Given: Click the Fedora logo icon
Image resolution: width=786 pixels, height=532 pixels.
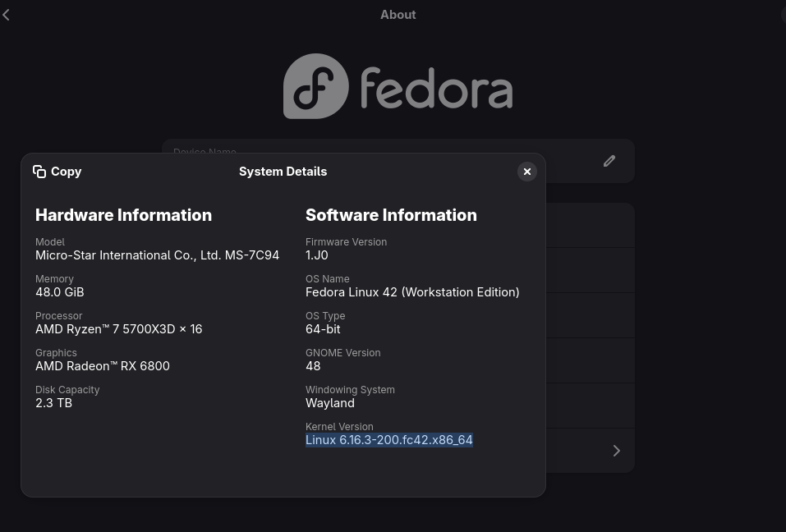Looking at the screenshot, I should coord(316,86).
